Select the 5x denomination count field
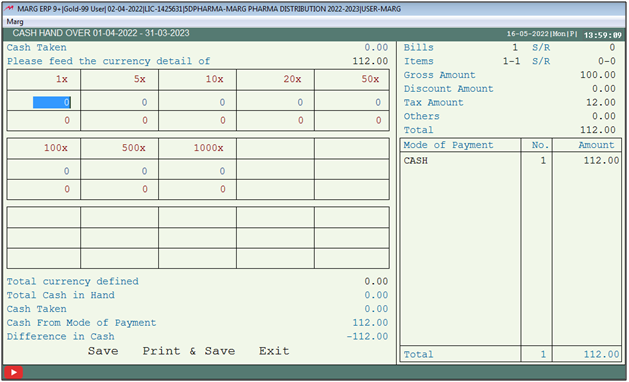Screen dimensions: 629x382 (x=120, y=102)
